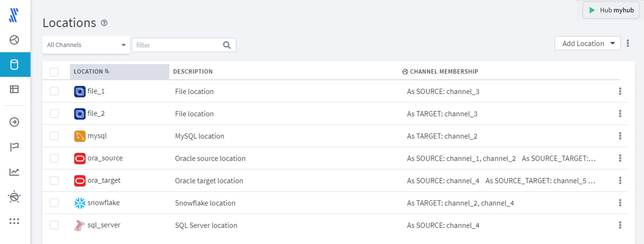This screenshot has width=644, height=244.
Task: Check the select-all checkbox in table header
Action: tap(54, 72)
